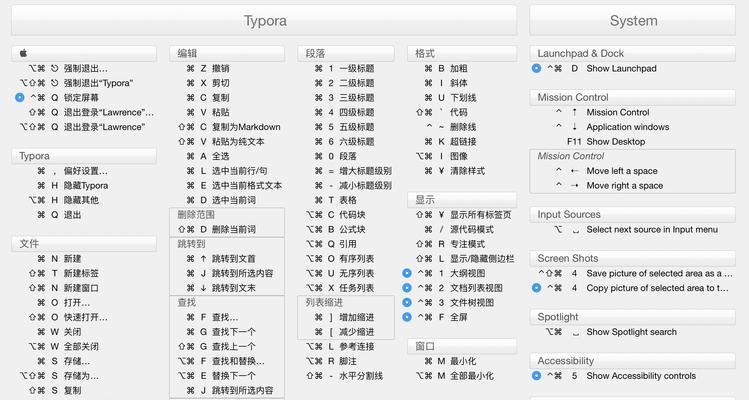This screenshot has height=400, width=749.
Task: Select 显示/隐藏侧边栏 shortcut
Action: pyautogui.click(x=465, y=259)
